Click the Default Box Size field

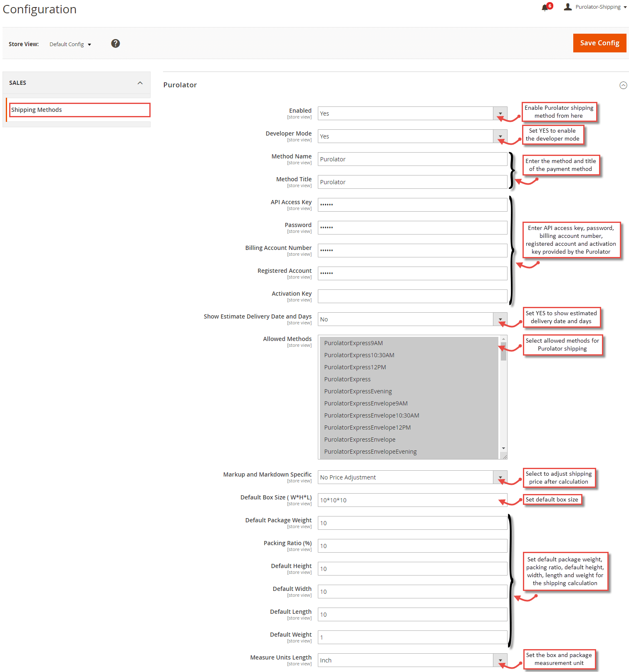(x=412, y=500)
